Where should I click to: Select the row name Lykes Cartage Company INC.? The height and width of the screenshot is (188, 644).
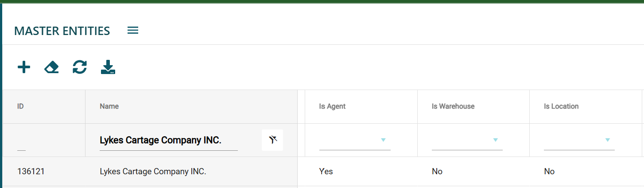153,172
